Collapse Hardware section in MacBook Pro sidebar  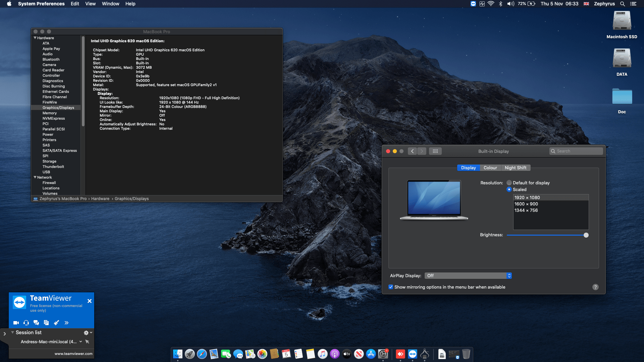[35, 38]
